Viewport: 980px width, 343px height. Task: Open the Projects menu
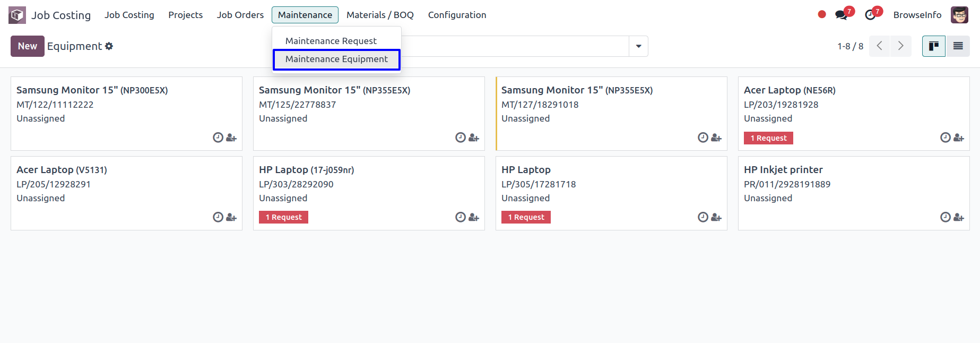point(186,15)
